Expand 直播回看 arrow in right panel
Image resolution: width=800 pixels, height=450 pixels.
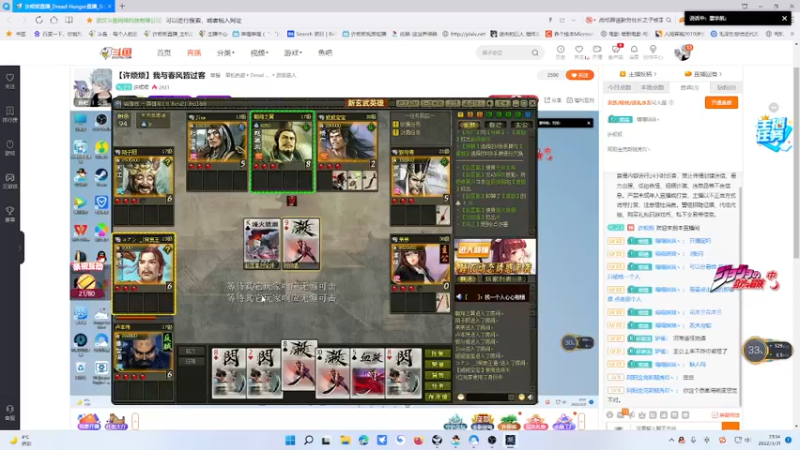(x=720, y=74)
